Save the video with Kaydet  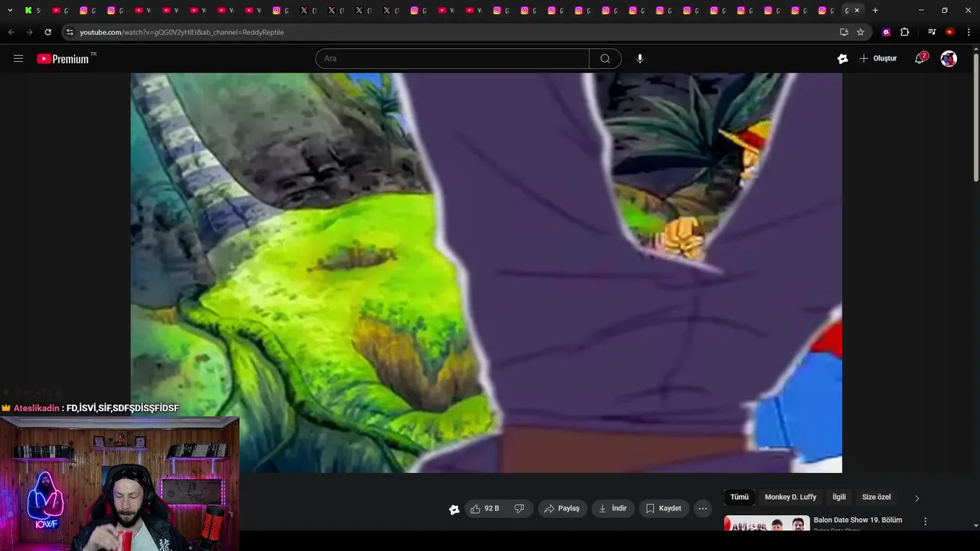tap(663, 508)
